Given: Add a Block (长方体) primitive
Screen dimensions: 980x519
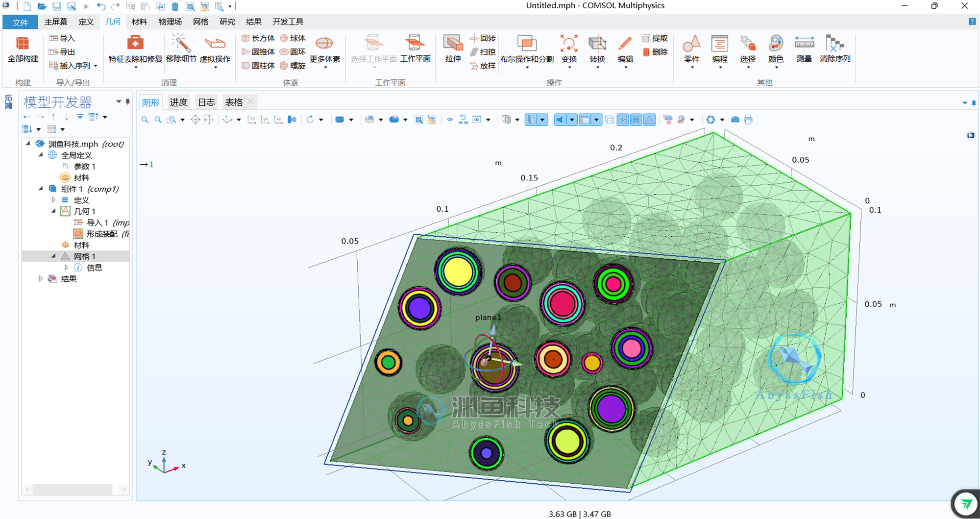Looking at the screenshot, I should pos(258,38).
